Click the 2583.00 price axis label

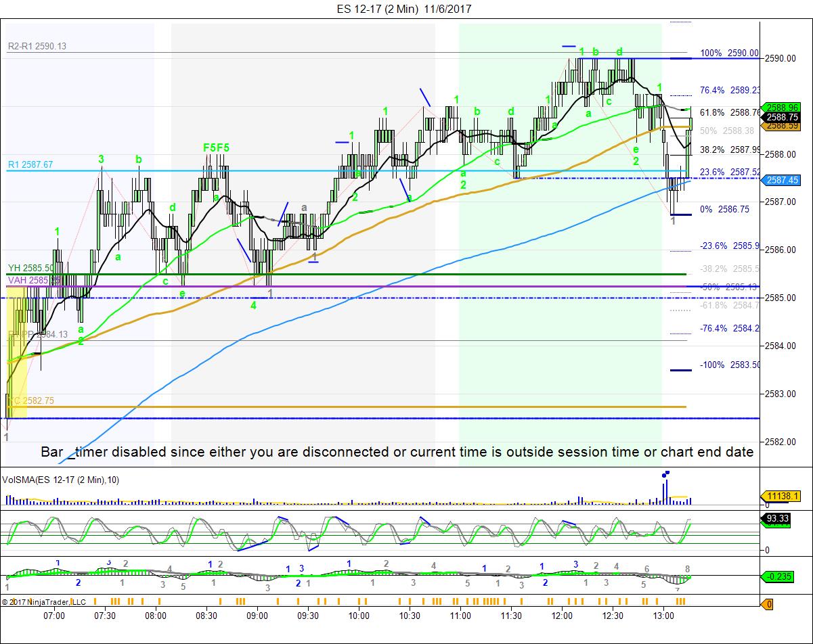point(781,394)
